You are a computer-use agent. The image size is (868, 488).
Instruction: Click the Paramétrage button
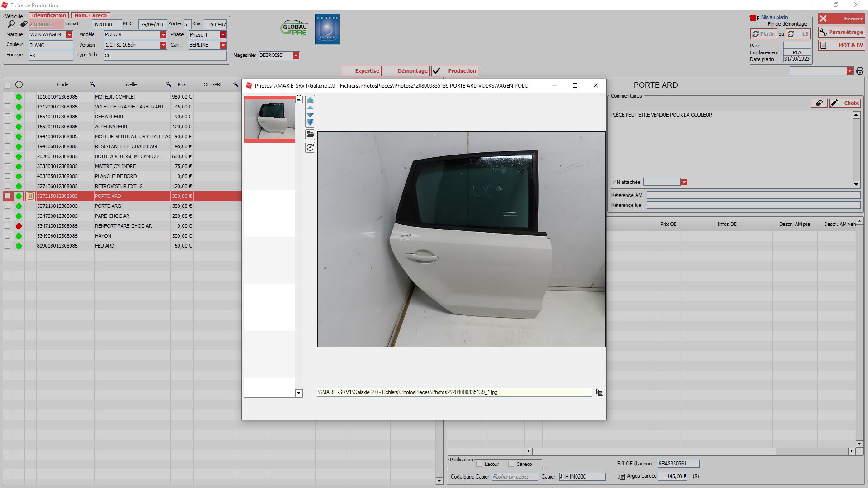point(841,32)
